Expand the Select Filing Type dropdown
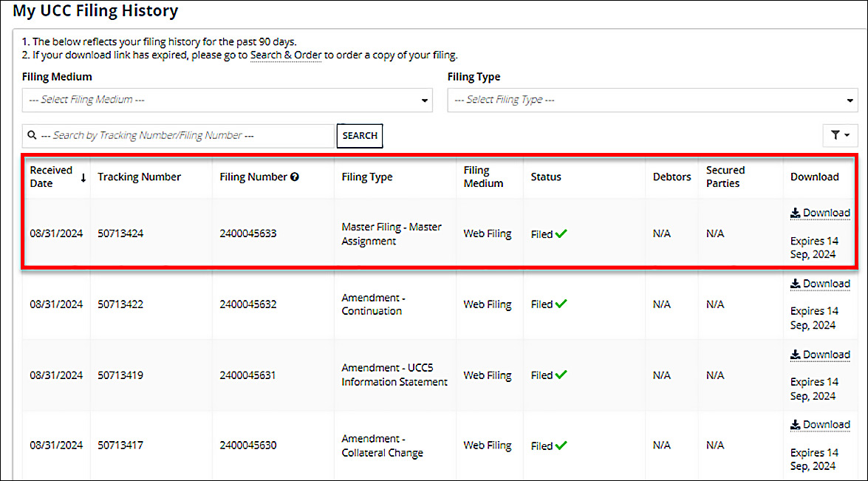868x481 pixels. [x=652, y=100]
